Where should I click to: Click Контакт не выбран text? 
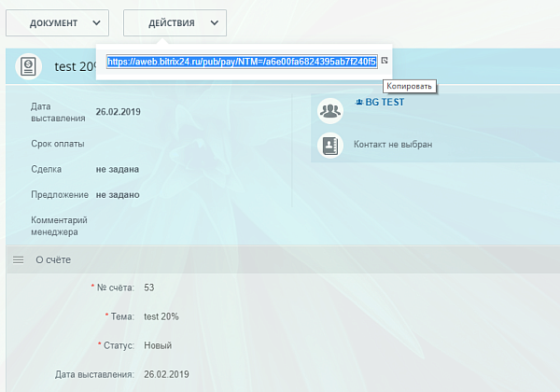tap(393, 145)
